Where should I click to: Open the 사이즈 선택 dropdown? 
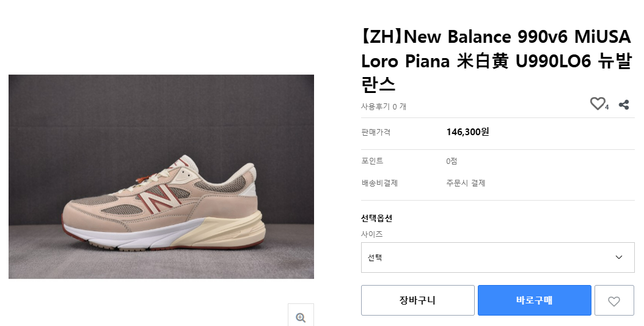(x=497, y=257)
